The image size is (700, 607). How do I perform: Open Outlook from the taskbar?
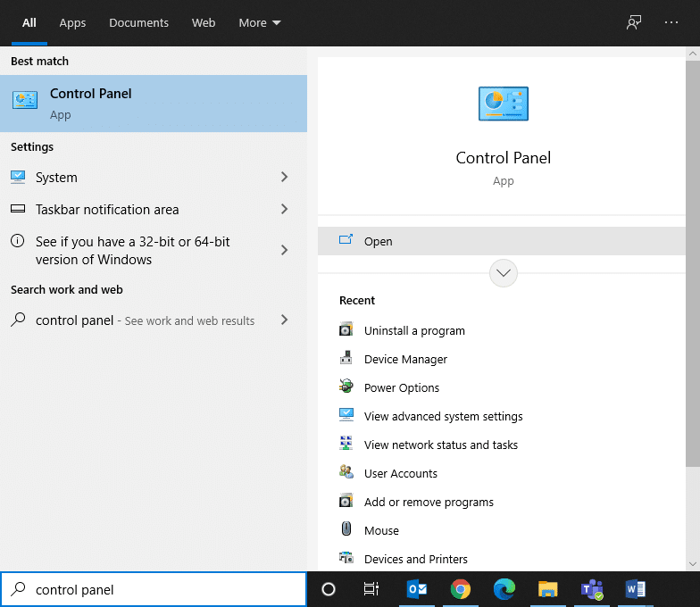click(417, 589)
